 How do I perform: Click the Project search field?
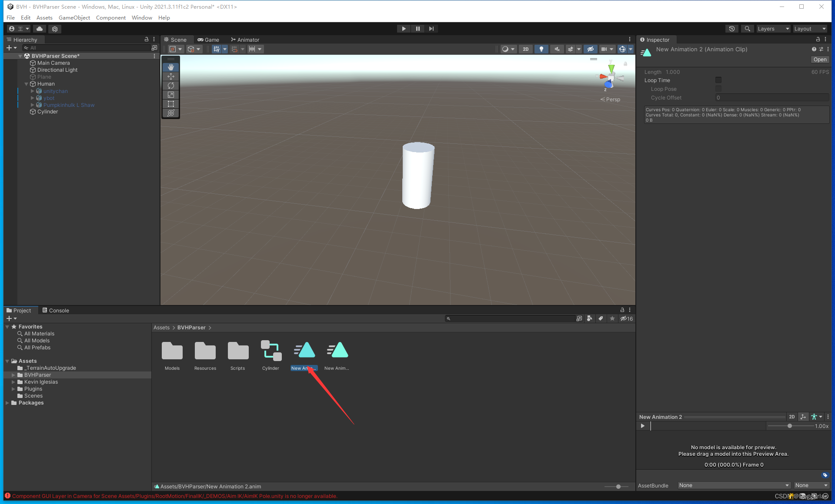click(511, 318)
